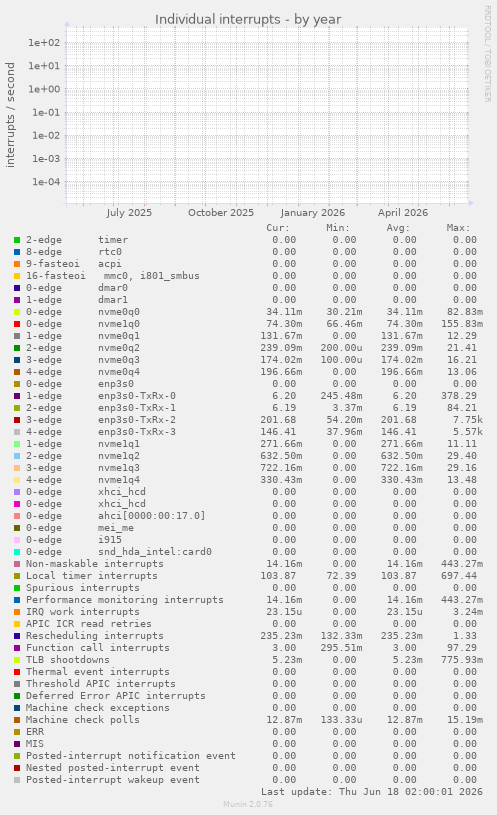
Task: Click the pink swatch for Non-maskable interrupts
Action: point(17,564)
